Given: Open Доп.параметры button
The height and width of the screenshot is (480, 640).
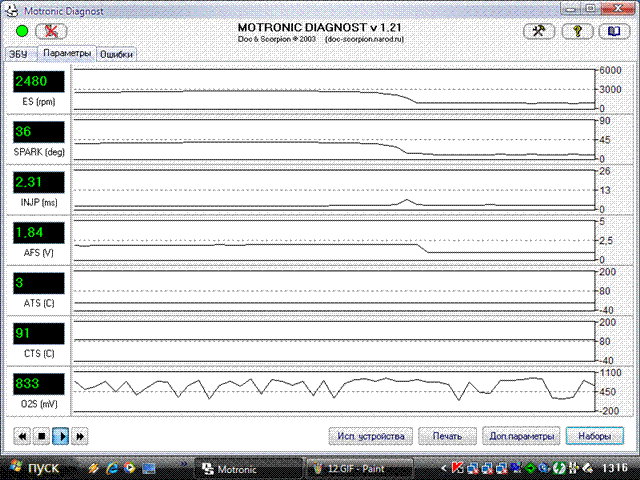Looking at the screenshot, I should coord(521,436).
